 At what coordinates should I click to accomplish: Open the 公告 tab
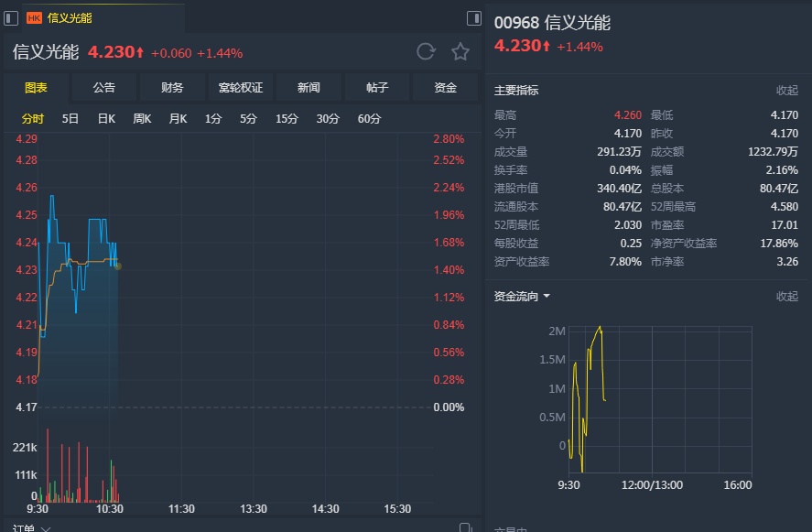(x=104, y=88)
